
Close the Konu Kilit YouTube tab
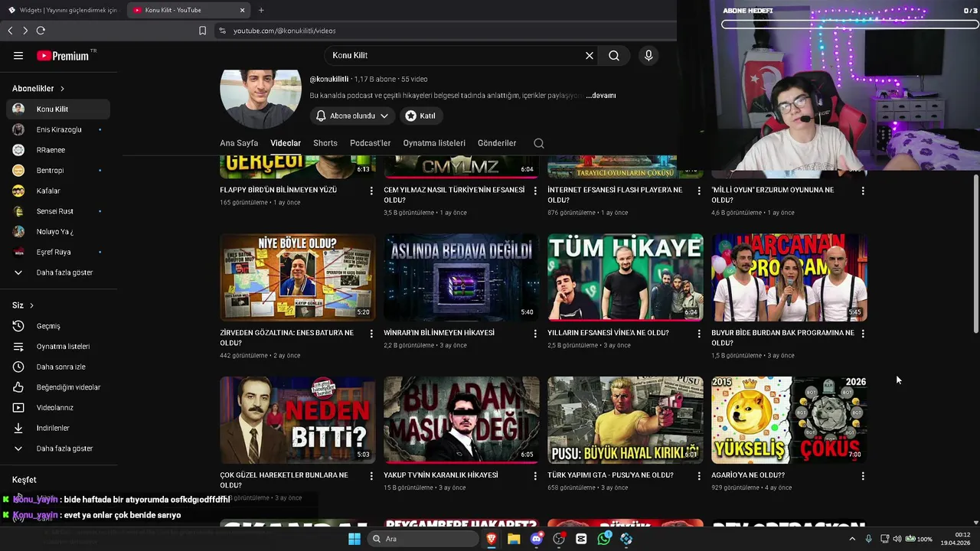243,10
